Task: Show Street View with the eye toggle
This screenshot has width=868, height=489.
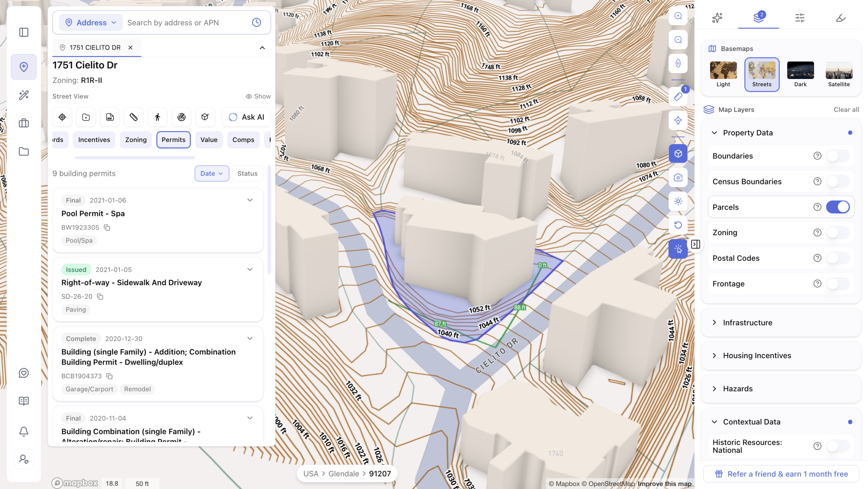Action: coord(258,96)
